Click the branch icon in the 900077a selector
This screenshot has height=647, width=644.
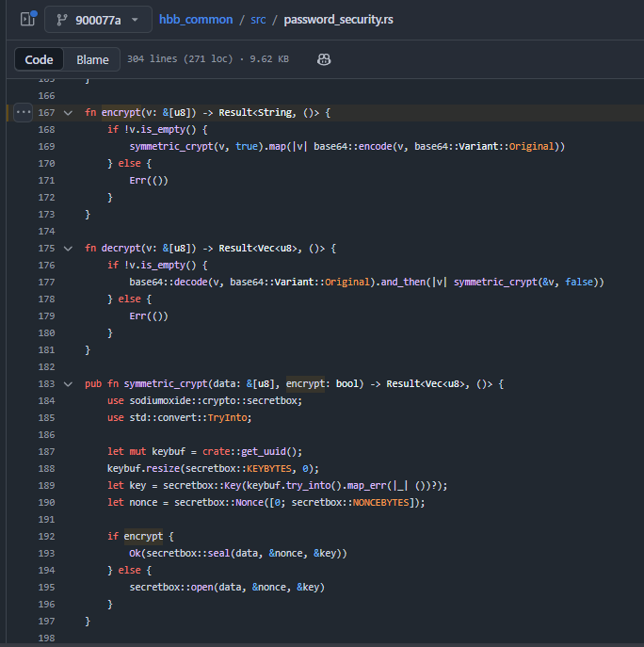[62, 20]
